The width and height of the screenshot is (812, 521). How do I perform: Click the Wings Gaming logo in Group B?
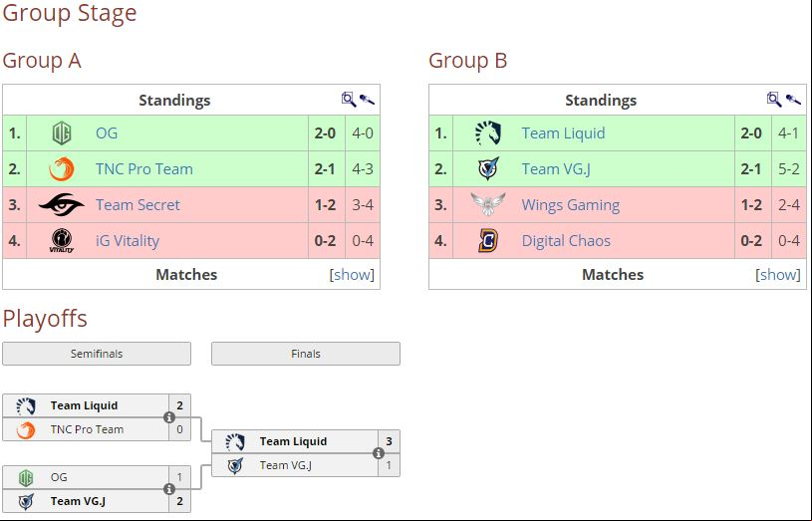point(488,203)
